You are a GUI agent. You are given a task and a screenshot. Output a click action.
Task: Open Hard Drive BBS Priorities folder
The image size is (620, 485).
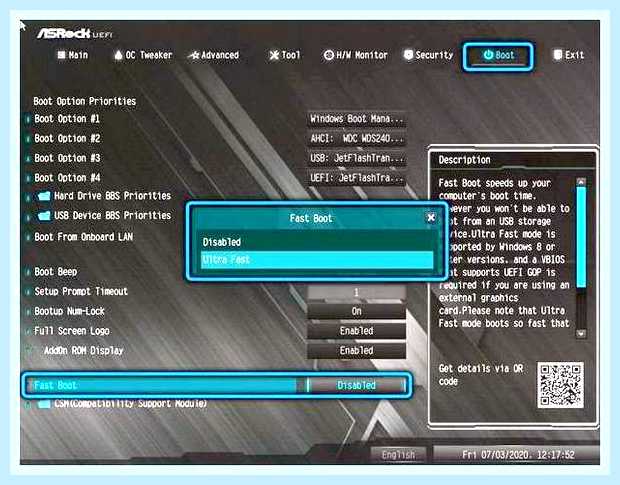[112, 196]
